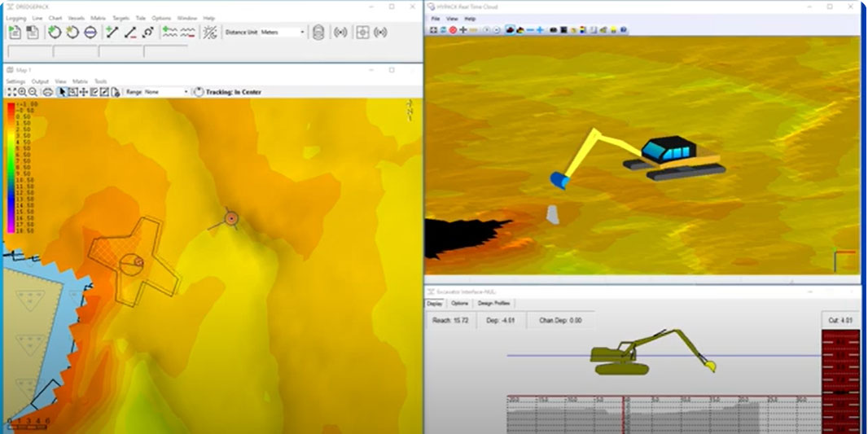
Task: Open the Targets menu in DREDGEPACK
Action: tap(121, 17)
